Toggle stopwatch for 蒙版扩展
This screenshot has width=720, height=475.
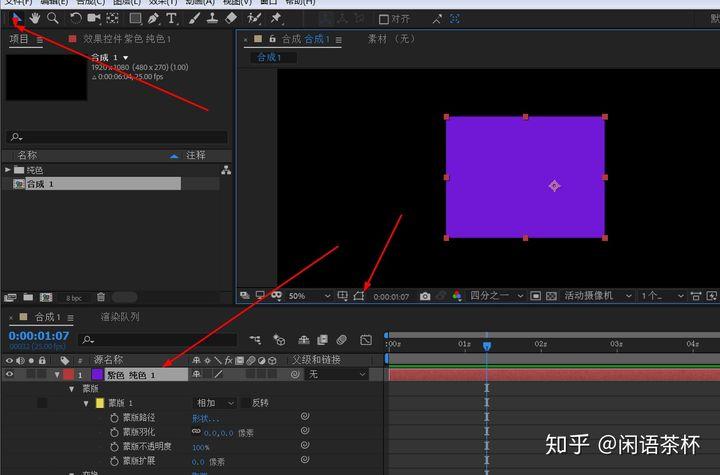click(114, 461)
